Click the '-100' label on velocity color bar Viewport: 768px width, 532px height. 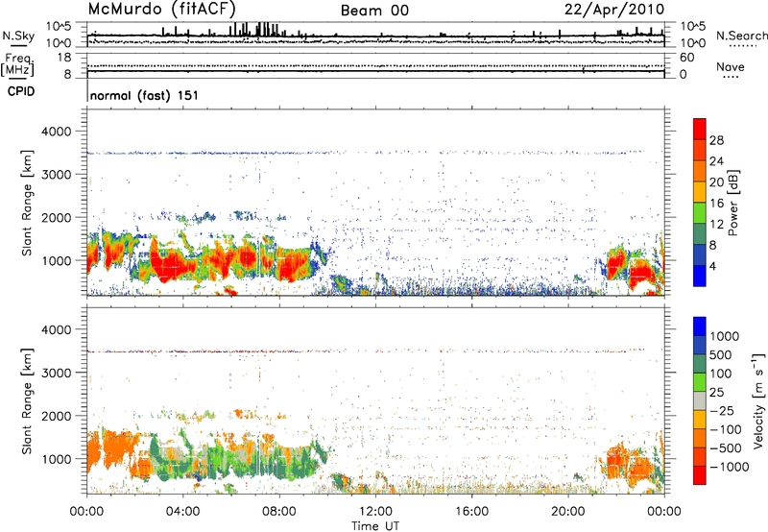(x=726, y=429)
